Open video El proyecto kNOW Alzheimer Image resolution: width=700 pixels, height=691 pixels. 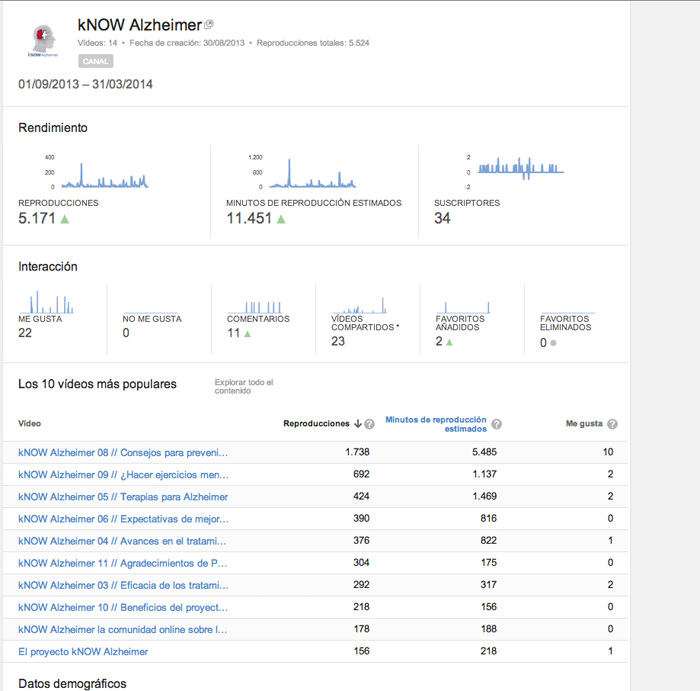coord(83,652)
